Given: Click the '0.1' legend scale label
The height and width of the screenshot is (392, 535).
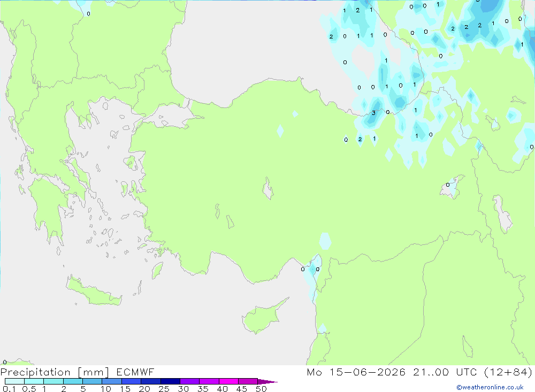Looking at the screenshot, I should tap(9, 389).
